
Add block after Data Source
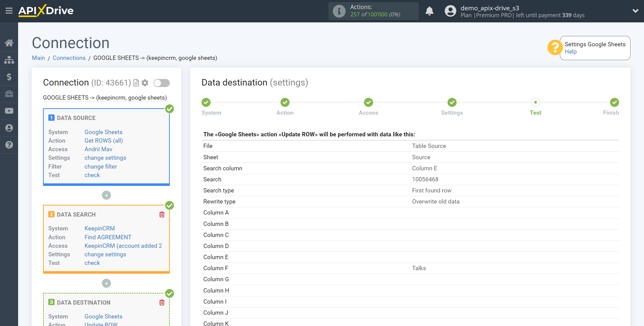pos(106,195)
